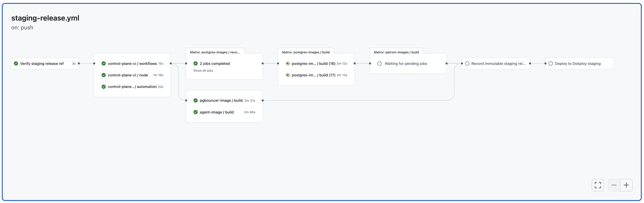
Task: Open agent-image / build job
Action: (224, 112)
